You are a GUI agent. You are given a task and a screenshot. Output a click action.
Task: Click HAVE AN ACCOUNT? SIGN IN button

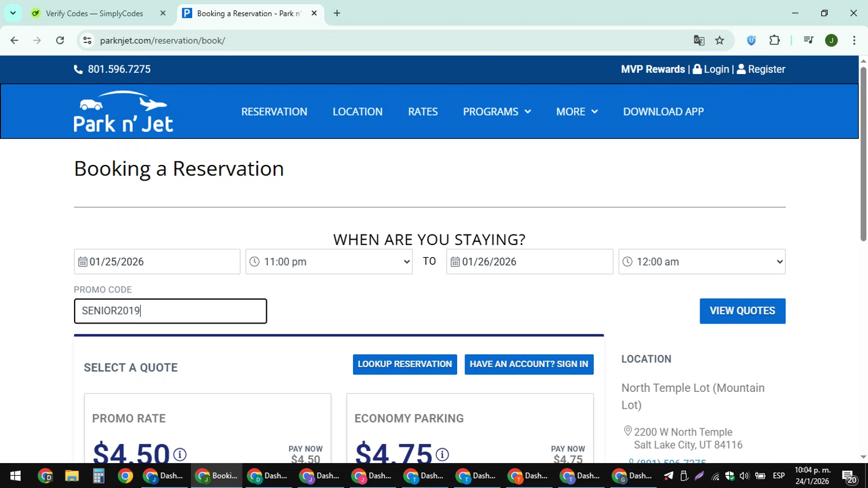tap(529, 364)
